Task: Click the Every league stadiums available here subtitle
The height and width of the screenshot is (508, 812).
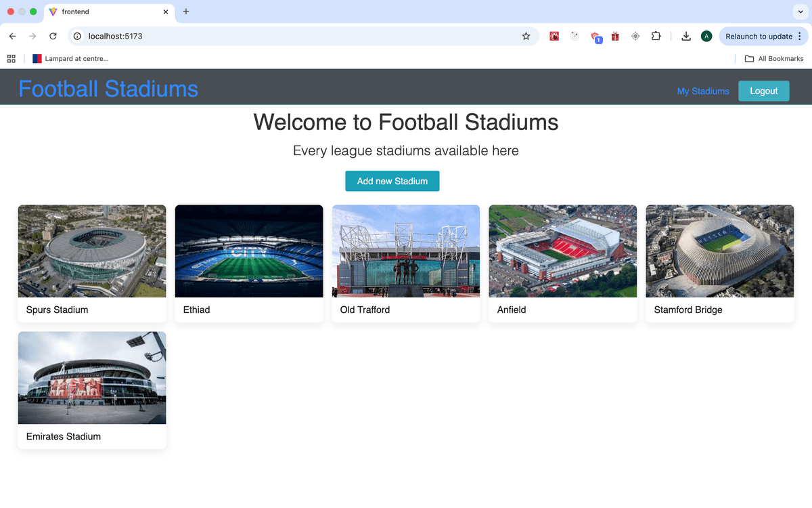Action: [x=406, y=151]
